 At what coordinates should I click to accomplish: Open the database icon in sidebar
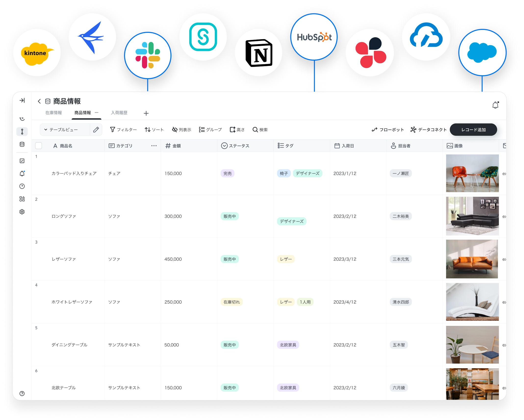pyautogui.click(x=22, y=144)
